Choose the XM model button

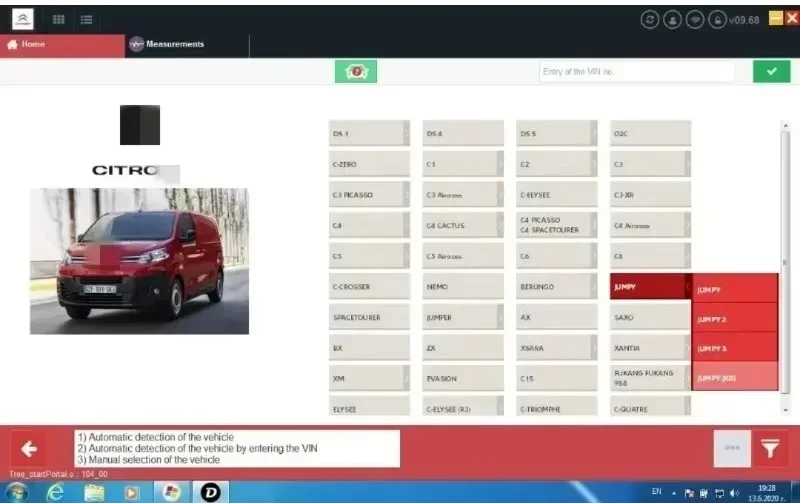(369, 379)
